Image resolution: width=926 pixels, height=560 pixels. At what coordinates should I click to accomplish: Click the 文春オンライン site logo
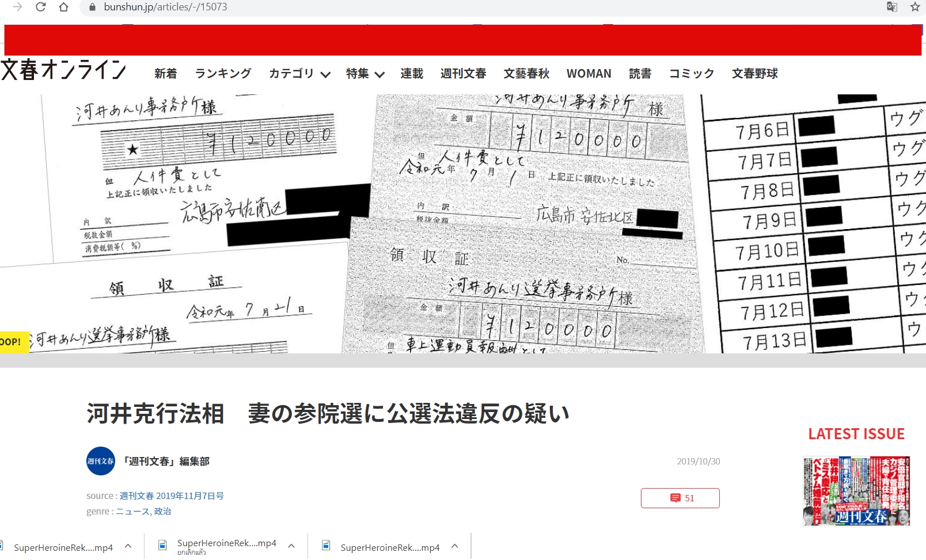tap(63, 70)
